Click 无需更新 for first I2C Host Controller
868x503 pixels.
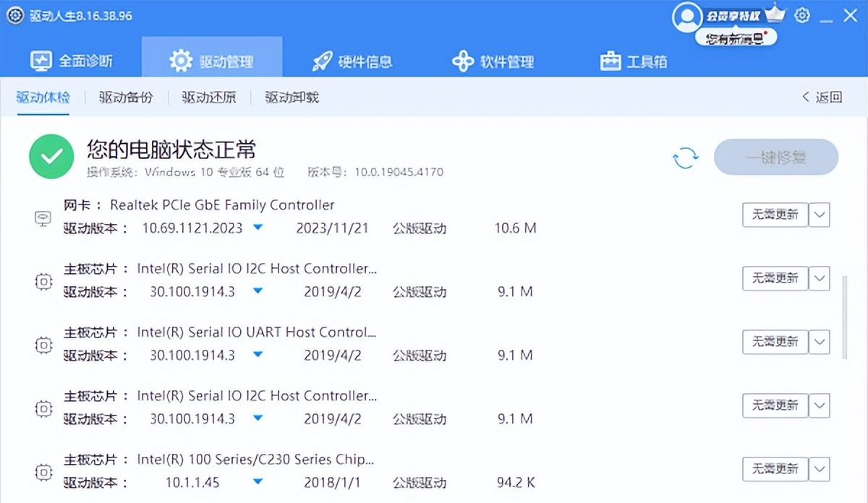[775, 278]
